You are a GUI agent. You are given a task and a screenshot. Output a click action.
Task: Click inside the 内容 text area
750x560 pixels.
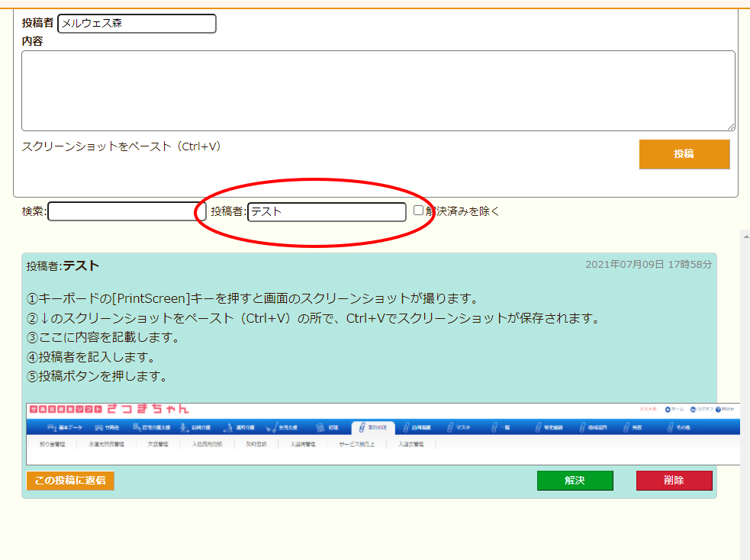click(x=378, y=90)
